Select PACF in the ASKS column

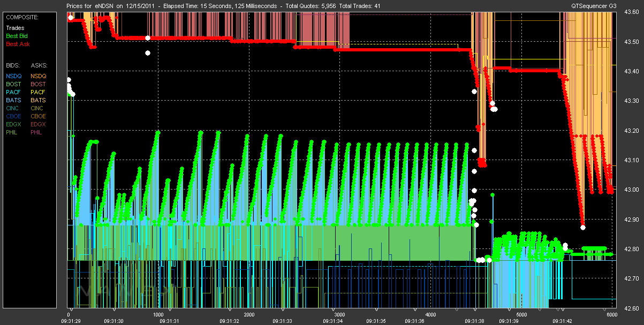pyautogui.click(x=39, y=92)
